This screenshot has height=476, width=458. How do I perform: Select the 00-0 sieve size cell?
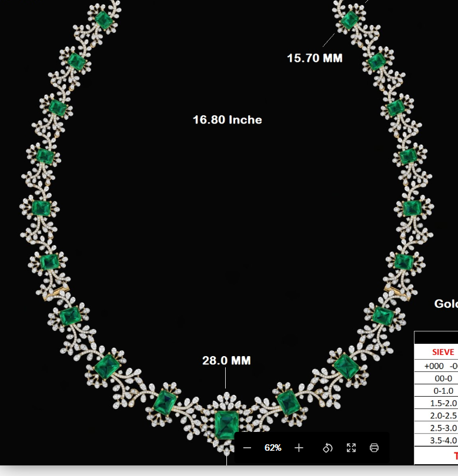tap(443, 378)
